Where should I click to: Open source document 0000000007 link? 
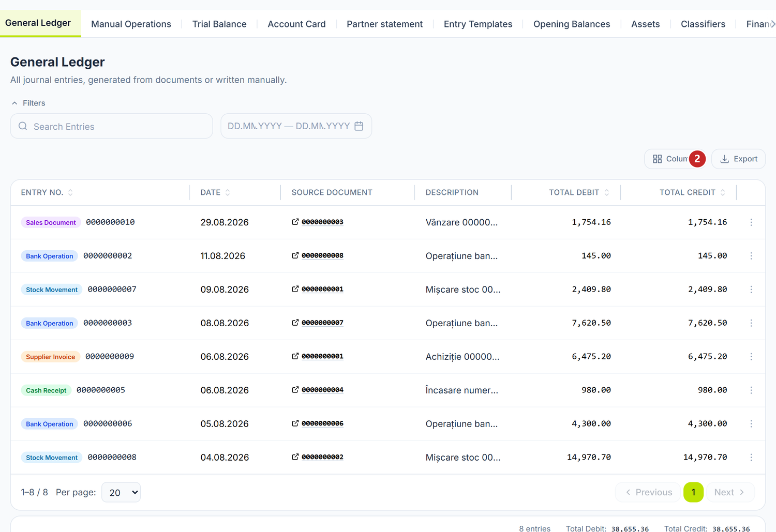point(318,323)
